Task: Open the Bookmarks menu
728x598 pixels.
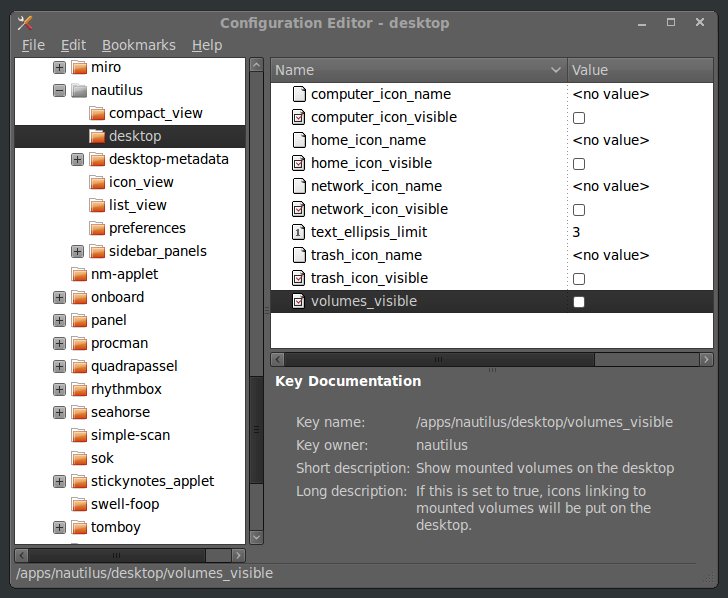Action: coord(138,45)
